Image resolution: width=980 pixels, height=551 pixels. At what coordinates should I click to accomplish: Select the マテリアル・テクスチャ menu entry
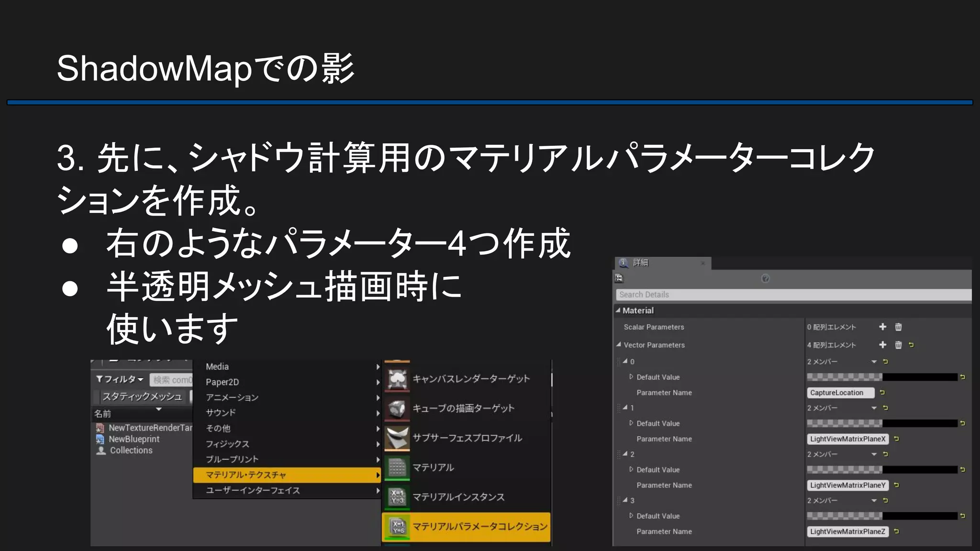[x=287, y=475]
